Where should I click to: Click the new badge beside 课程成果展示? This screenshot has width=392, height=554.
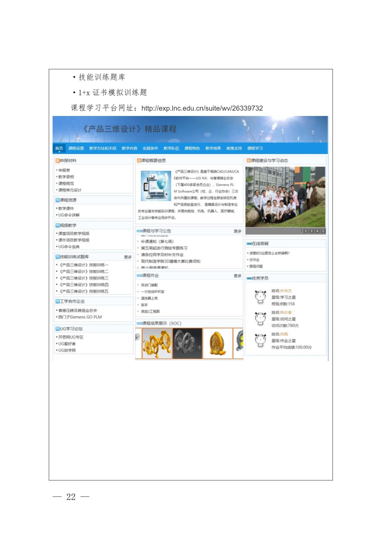(139, 323)
